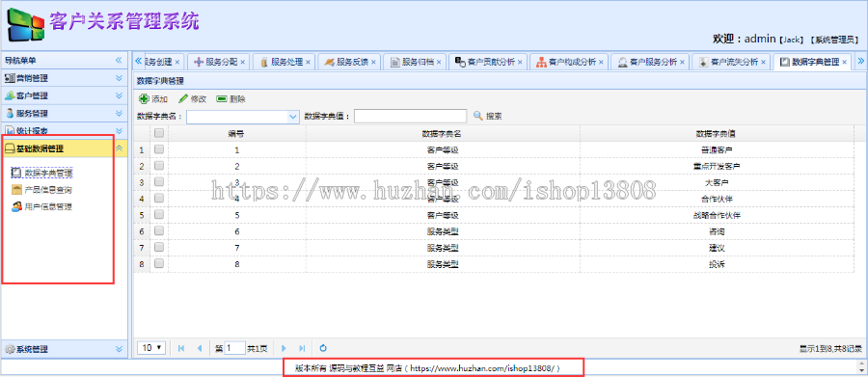The width and height of the screenshot is (868, 377).
Task: Expand the 统计报表 section chevron
Action: [x=119, y=131]
